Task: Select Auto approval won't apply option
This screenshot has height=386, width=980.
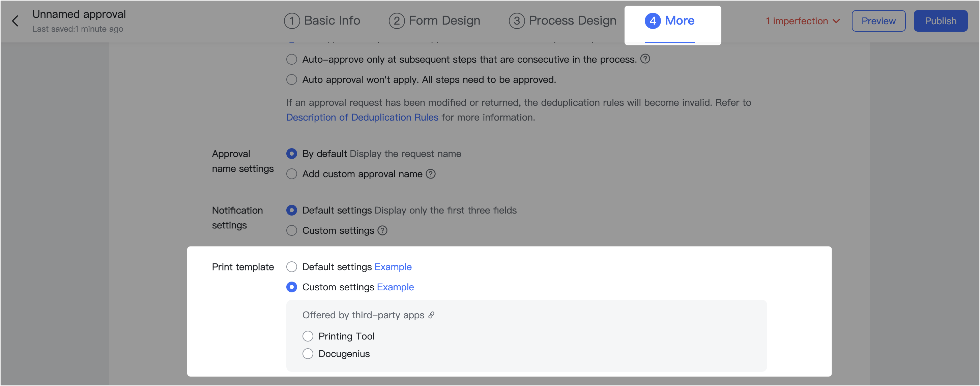Action: click(x=291, y=79)
